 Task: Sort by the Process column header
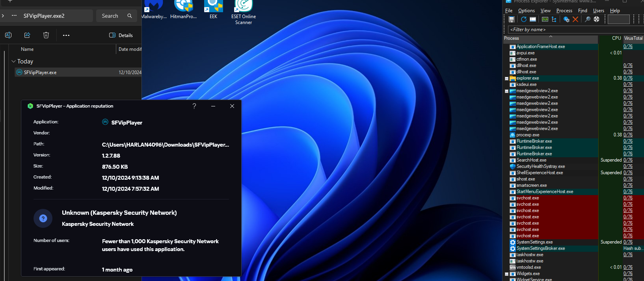point(551,38)
